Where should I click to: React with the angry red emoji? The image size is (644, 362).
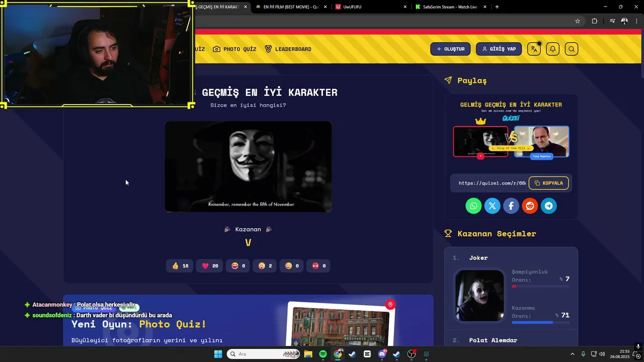[x=318, y=265]
